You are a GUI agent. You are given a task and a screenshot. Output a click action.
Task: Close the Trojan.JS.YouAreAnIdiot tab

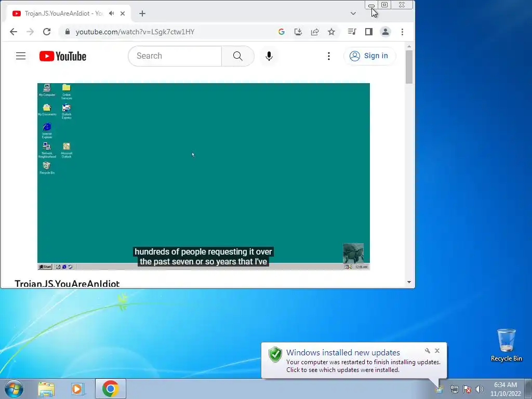click(123, 14)
